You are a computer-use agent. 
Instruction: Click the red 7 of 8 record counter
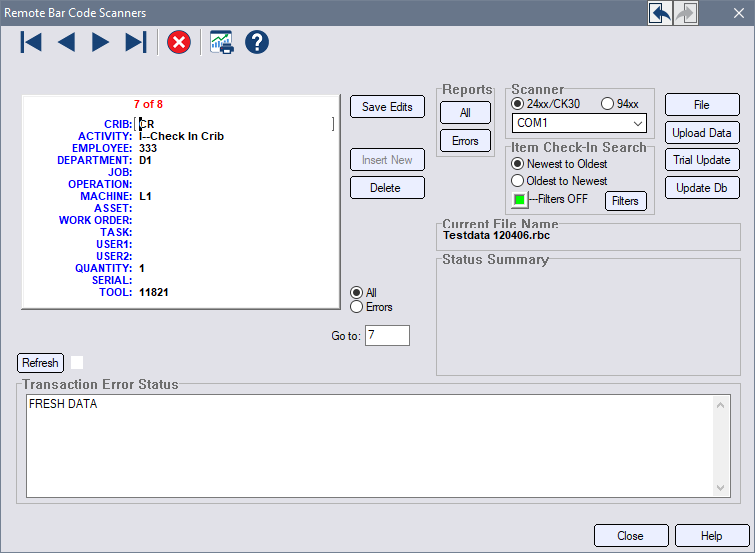(148, 104)
